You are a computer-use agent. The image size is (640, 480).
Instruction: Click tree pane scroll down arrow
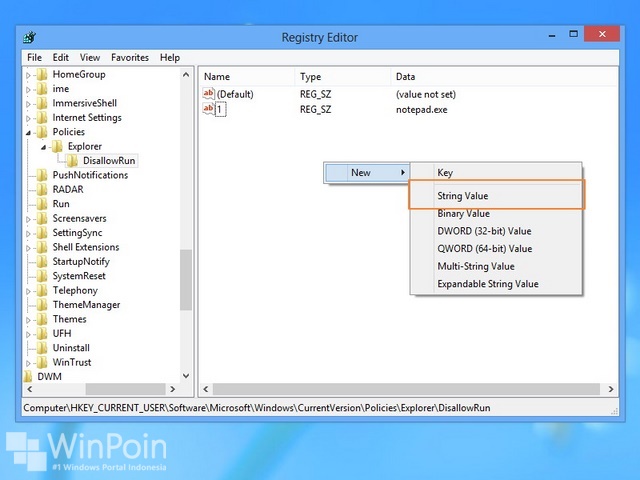click(x=186, y=376)
